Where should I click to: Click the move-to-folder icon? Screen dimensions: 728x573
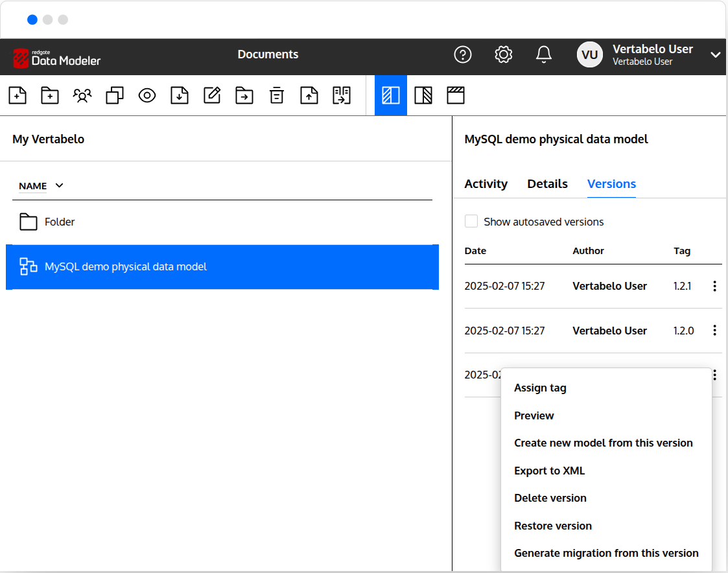point(244,96)
